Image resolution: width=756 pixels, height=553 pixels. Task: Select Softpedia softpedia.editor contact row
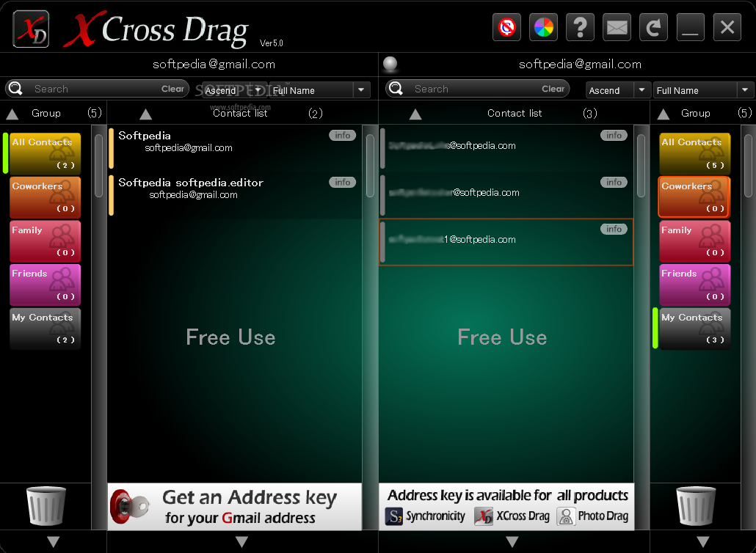pyautogui.click(x=234, y=194)
